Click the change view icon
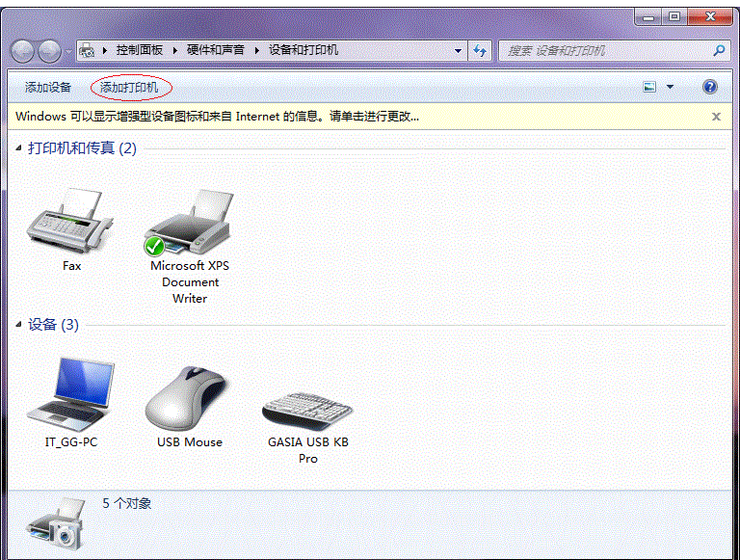This screenshot has height=560, width=740. 649,87
